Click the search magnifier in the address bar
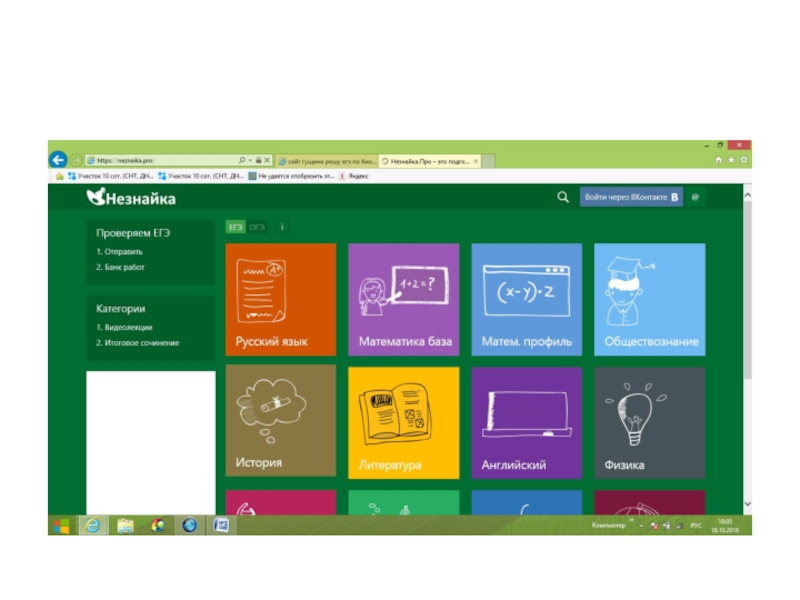Viewport: 800px width, 600px height. [242, 160]
